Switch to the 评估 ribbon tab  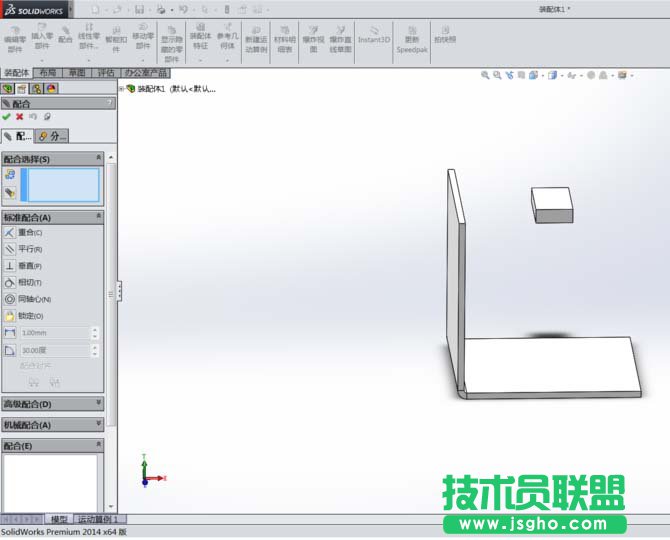[106, 73]
